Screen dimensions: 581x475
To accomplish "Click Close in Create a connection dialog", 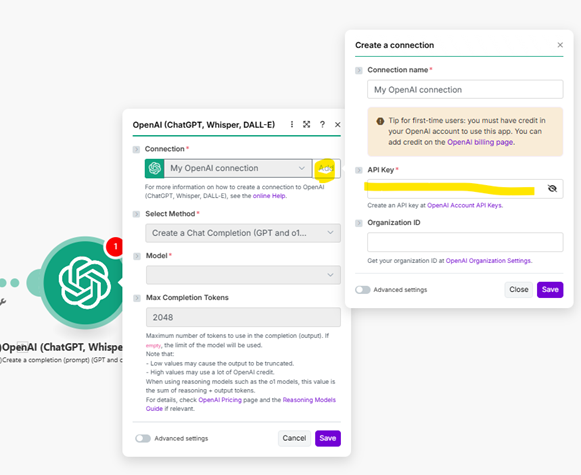I will pyautogui.click(x=519, y=290).
